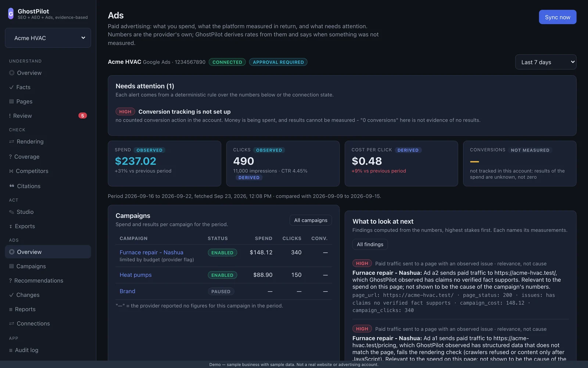Click the Citations quote icon

tap(12, 186)
